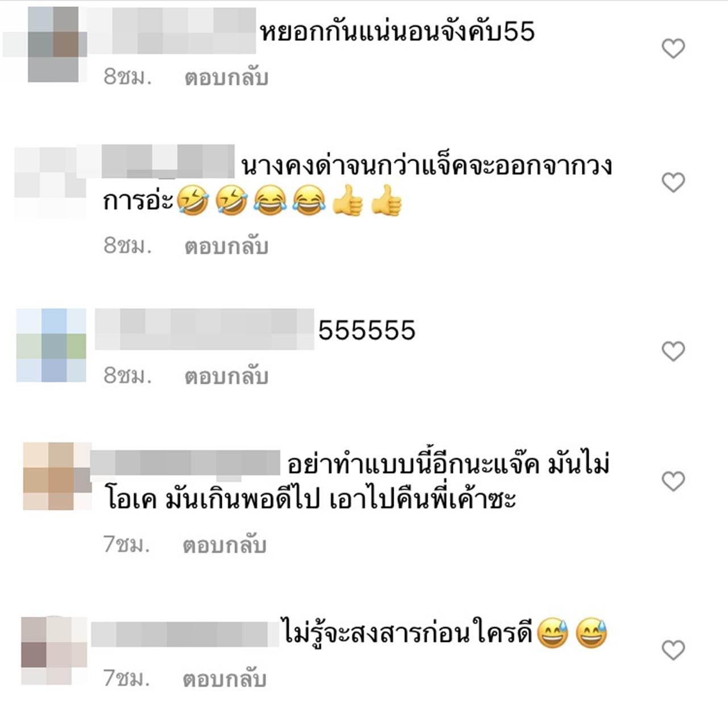Click ตอบกลับ under the laughing and thumbs-up emoji comment

(x=226, y=246)
